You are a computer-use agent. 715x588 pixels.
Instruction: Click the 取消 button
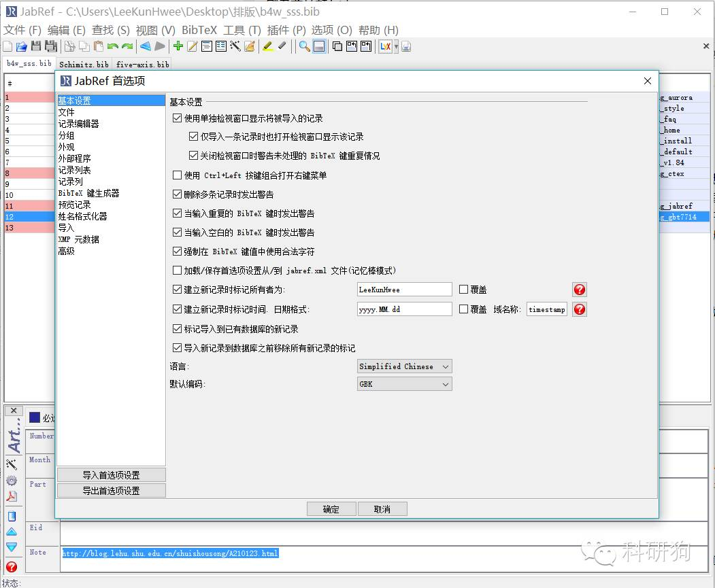tap(382, 509)
